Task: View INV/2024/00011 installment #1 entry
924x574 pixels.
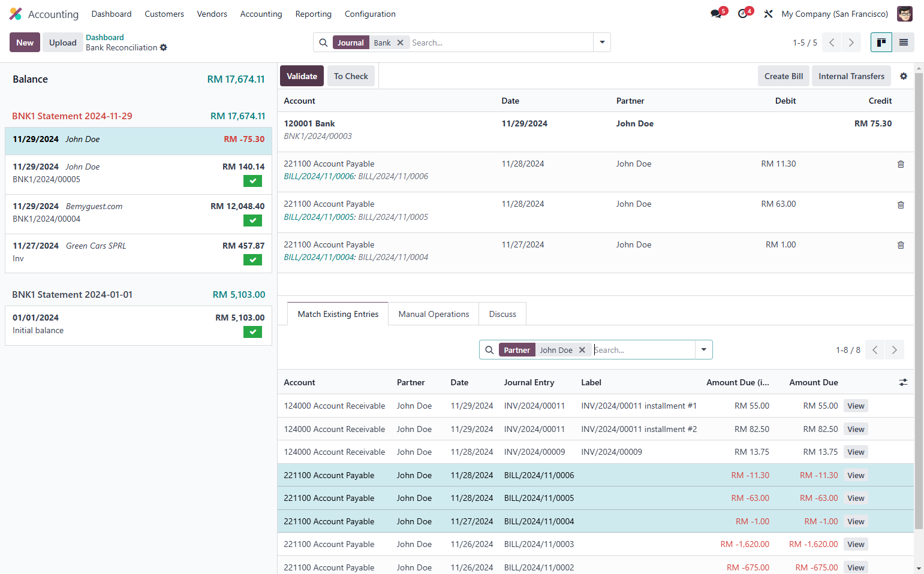Action: coord(856,406)
